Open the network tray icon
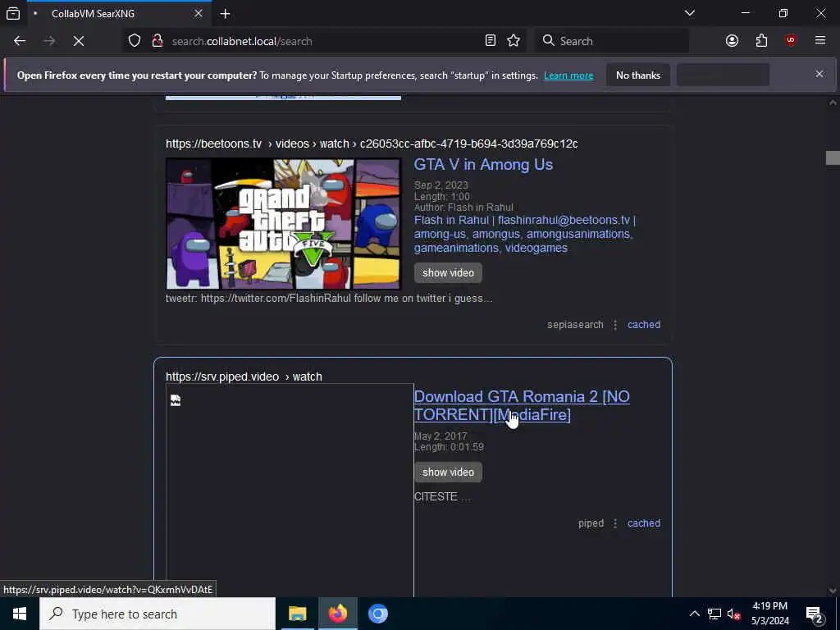Screen dimensions: 840x630 click(x=714, y=614)
